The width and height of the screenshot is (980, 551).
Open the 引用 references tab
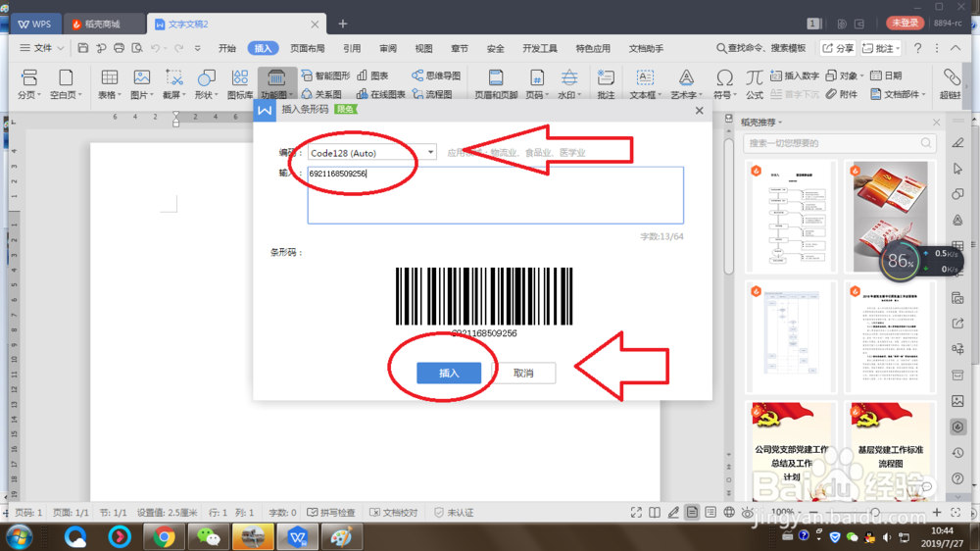[352, 48]
